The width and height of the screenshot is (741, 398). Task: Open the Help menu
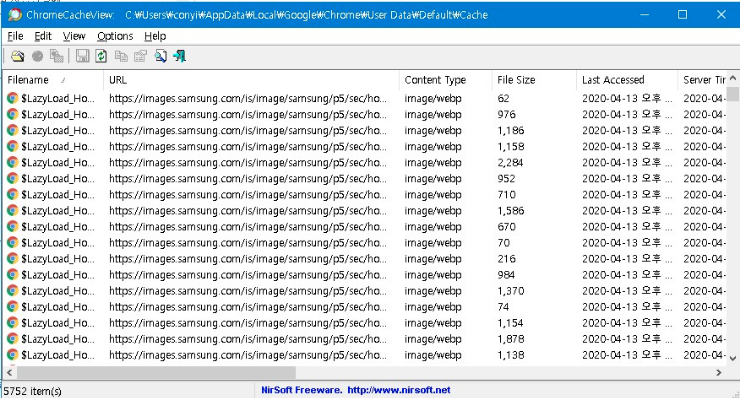(155, 36)
